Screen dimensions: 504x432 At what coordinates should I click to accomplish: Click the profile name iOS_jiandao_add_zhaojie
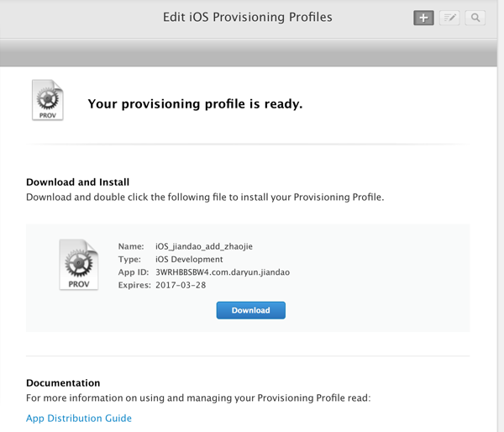[204, 246]
